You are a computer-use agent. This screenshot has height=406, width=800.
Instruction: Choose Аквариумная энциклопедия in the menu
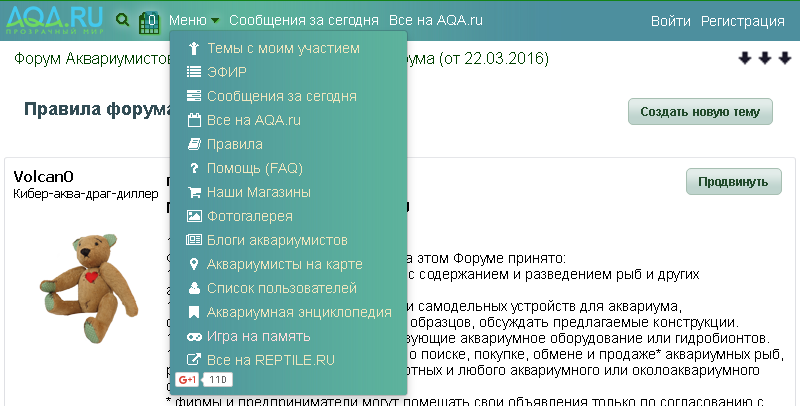[299, 312]
